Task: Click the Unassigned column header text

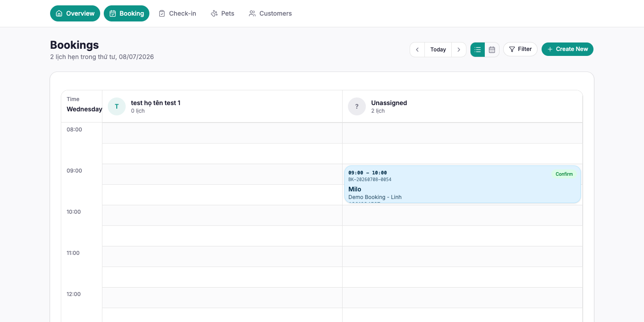Action: click(389, 103)
